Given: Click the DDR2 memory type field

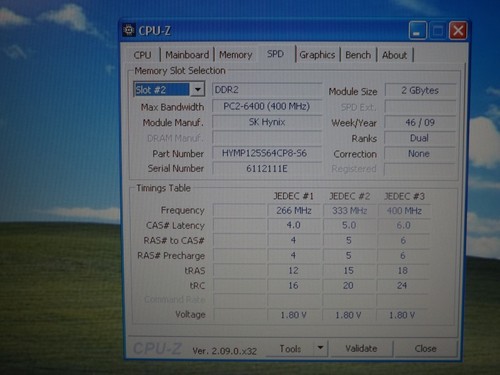Looking at the screenshot, I should (267, 90).
